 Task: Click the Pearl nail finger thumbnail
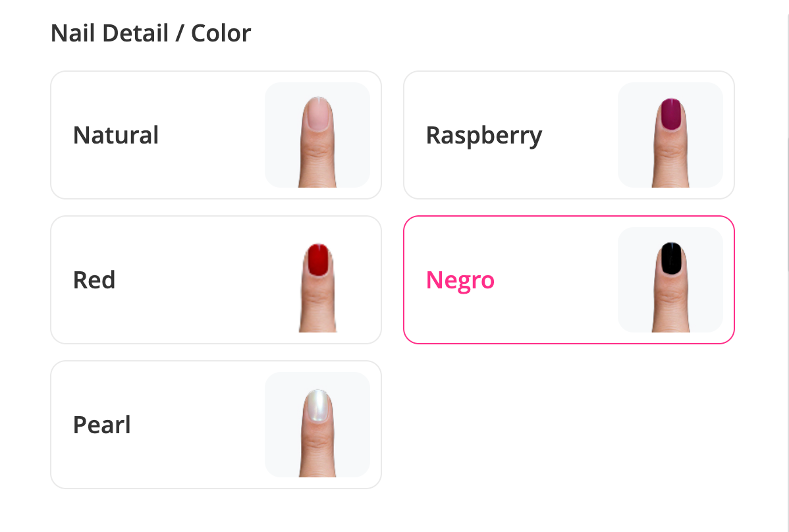[x=317, y=425]
